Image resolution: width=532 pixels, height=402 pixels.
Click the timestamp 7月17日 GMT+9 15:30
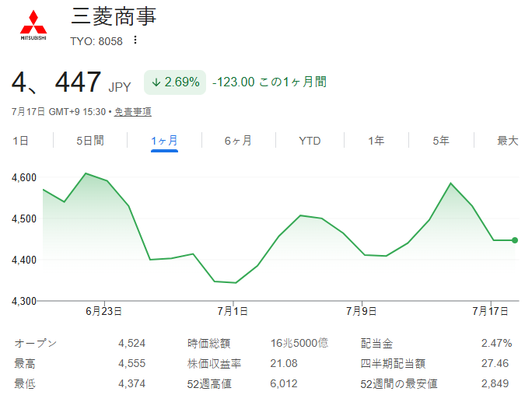click(58, 112)
